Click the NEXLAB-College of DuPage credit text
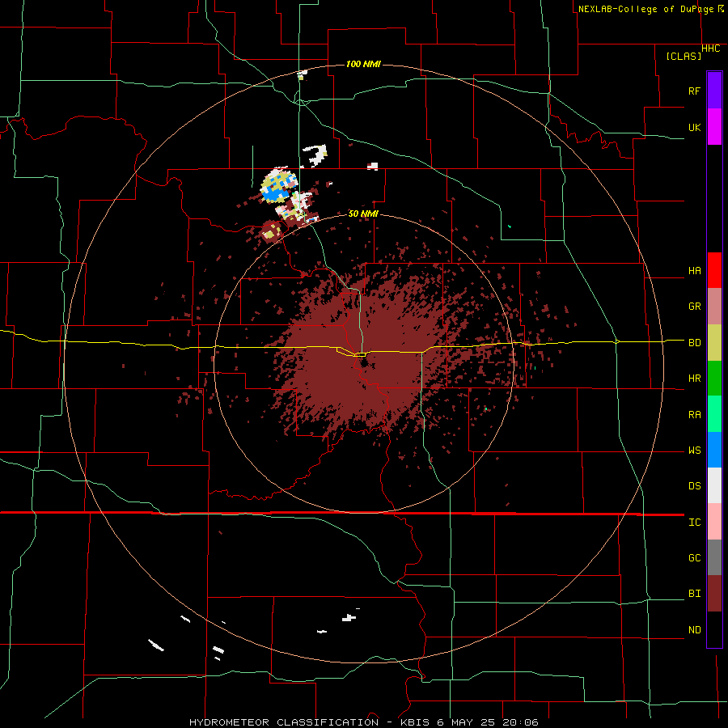 click(651, 9)
